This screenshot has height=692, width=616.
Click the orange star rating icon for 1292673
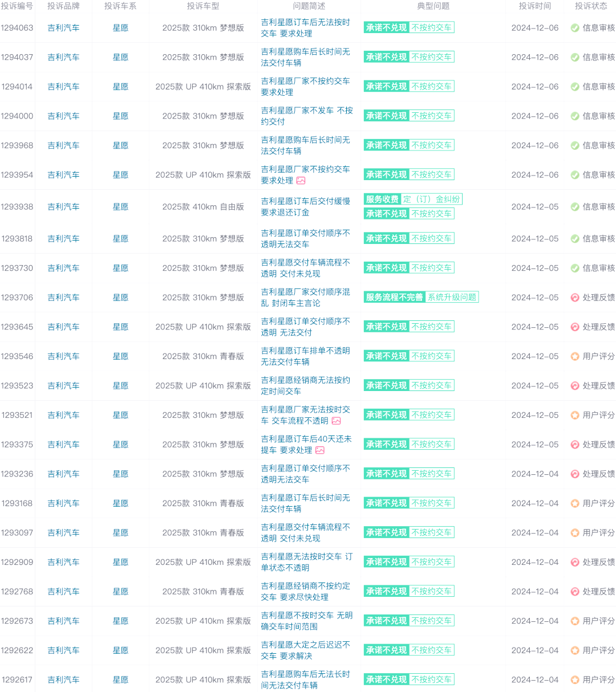point(575,621)
